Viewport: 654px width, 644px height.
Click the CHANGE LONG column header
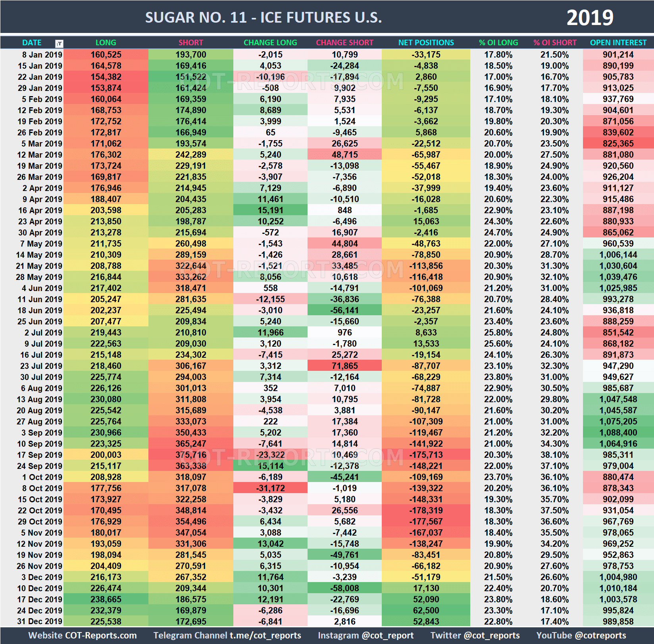(270, 42)
